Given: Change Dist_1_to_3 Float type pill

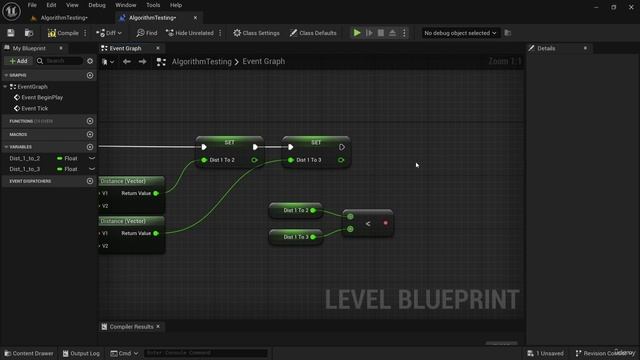Looking at the screenshot, I should 67,169.
